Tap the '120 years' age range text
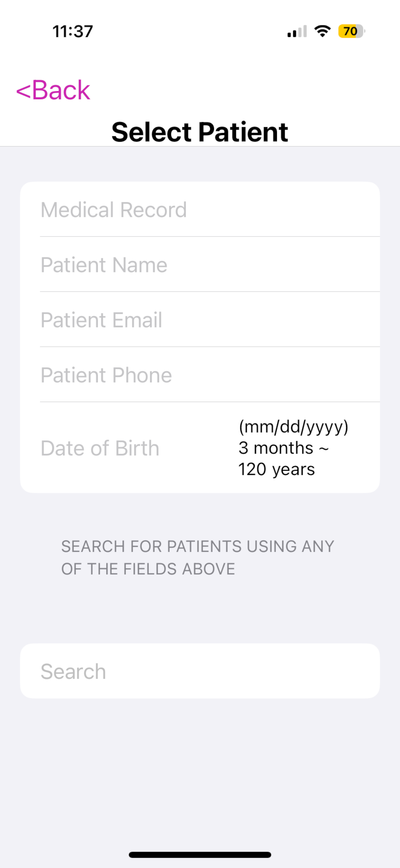The image size is (400, 868). (276, 469)
